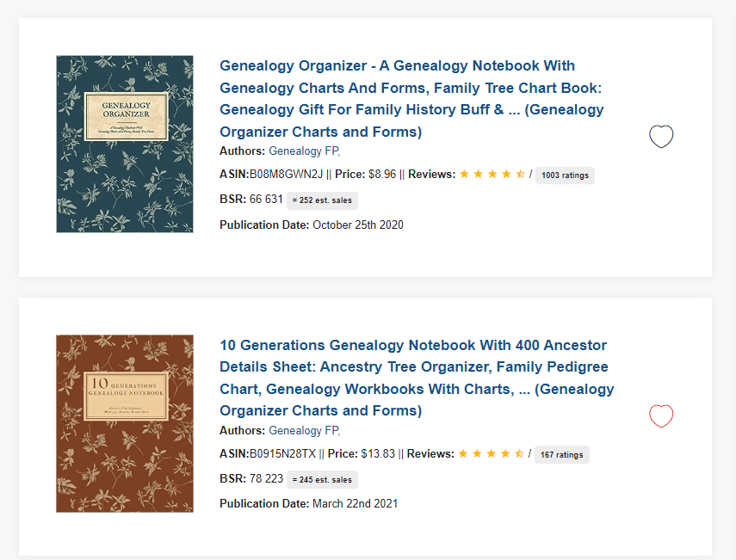
Task: Click the 1003 ratings badge
Action: 565,175
